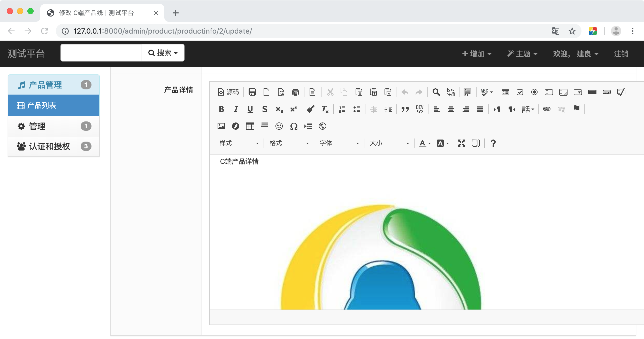
Task: Click the Smiley emoticon icon
Action: pos(279,126)
